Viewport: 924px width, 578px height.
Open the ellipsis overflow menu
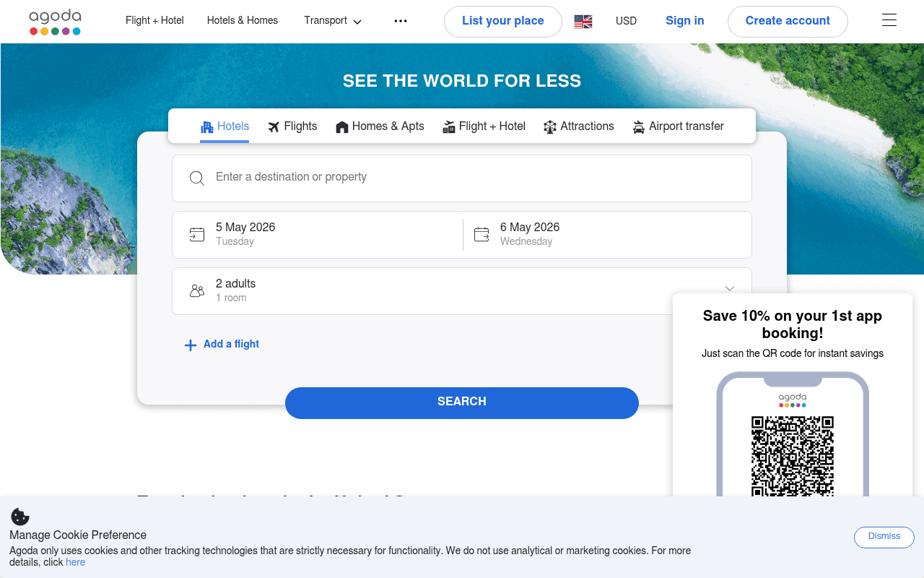click(400, 21)
